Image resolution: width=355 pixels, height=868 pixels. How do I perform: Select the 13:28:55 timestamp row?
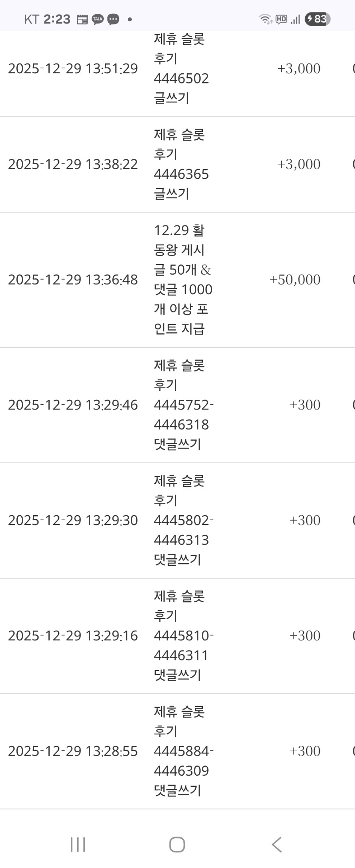click(x=73, y=751)
